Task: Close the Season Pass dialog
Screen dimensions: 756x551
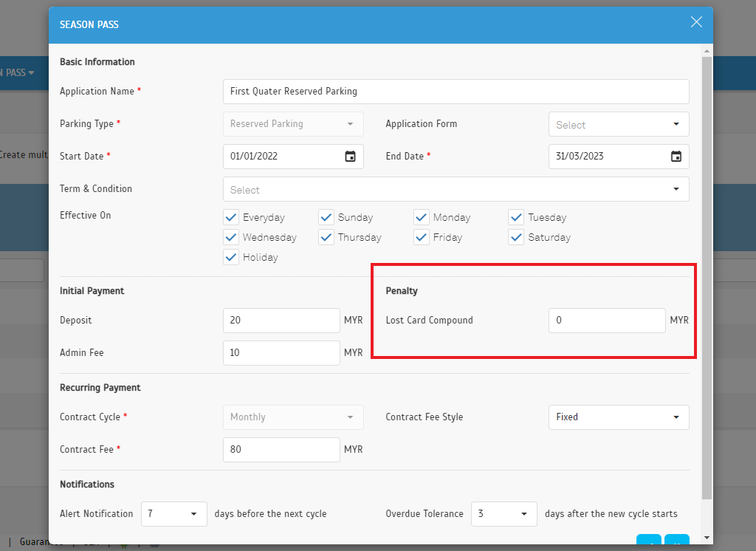Action: pos(696,22)
